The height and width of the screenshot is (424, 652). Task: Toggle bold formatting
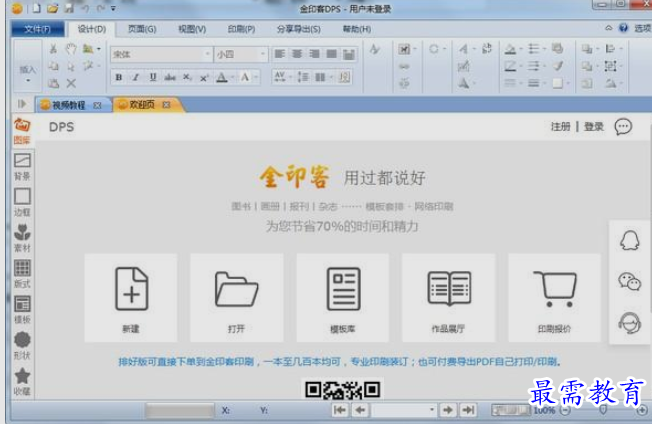click(119, 77)
